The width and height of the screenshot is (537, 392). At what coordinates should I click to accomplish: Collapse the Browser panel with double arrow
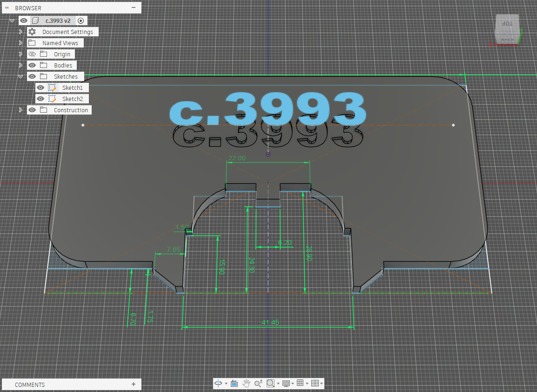[x=7, y=8]
